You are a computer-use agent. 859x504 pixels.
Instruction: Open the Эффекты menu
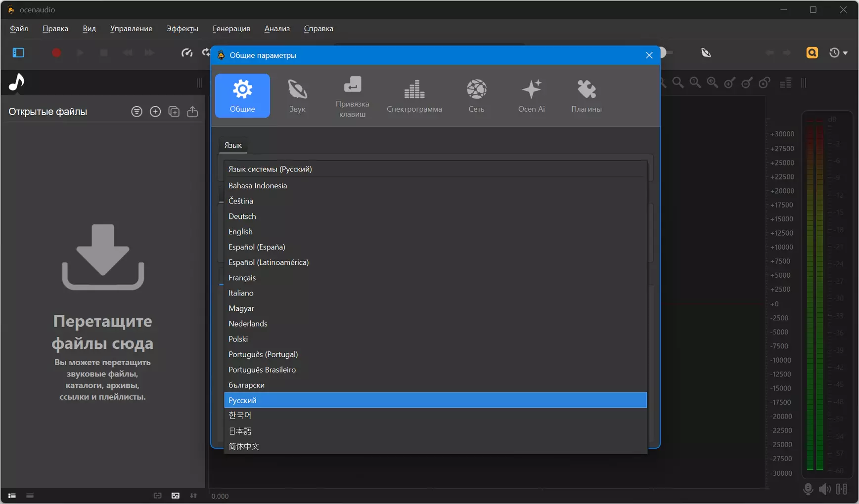pos(182,29)
